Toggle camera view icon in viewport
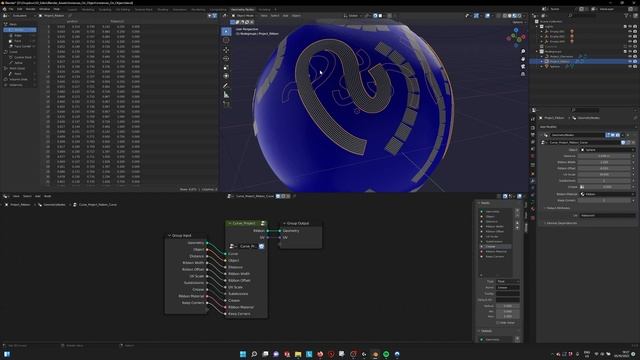Image resolution: width=640 pixels, height=360 pixels. 523,66
